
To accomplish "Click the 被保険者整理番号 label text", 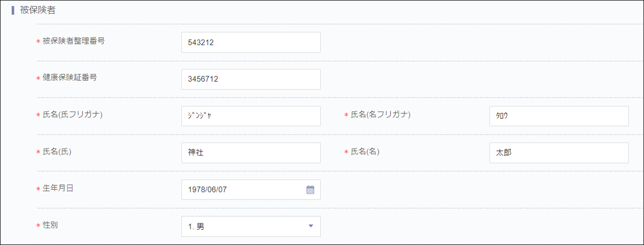I will (73, 41).
